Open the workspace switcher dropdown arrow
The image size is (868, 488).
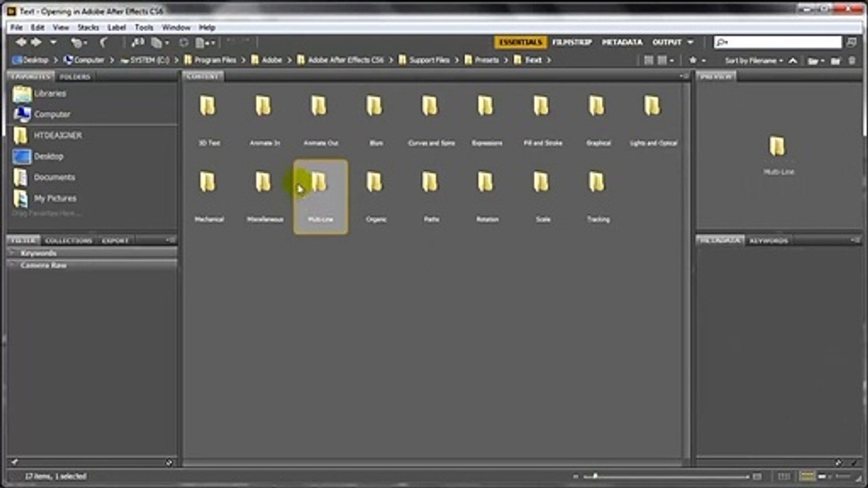tap(690, 42)
